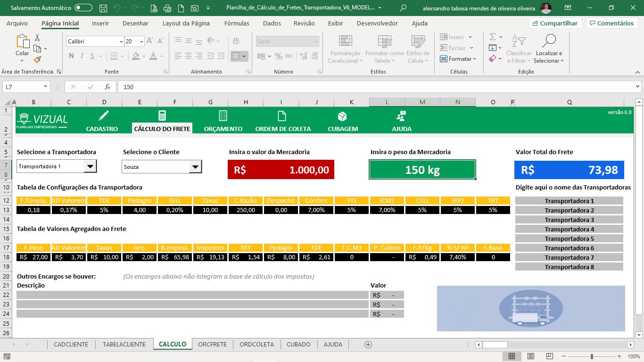Open the Ribbon Display Options icon
Screen dimensions: 644x362
(x=567, y=8)
